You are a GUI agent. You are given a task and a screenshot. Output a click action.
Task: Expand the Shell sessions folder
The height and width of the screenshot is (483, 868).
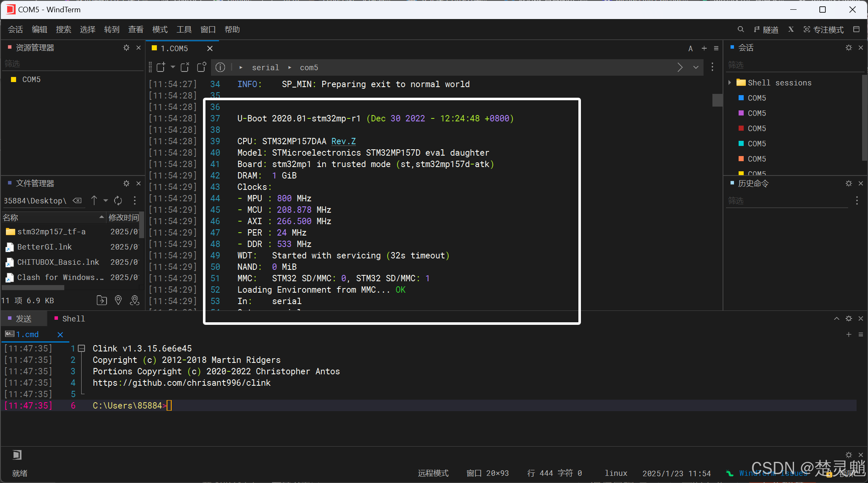730,82
